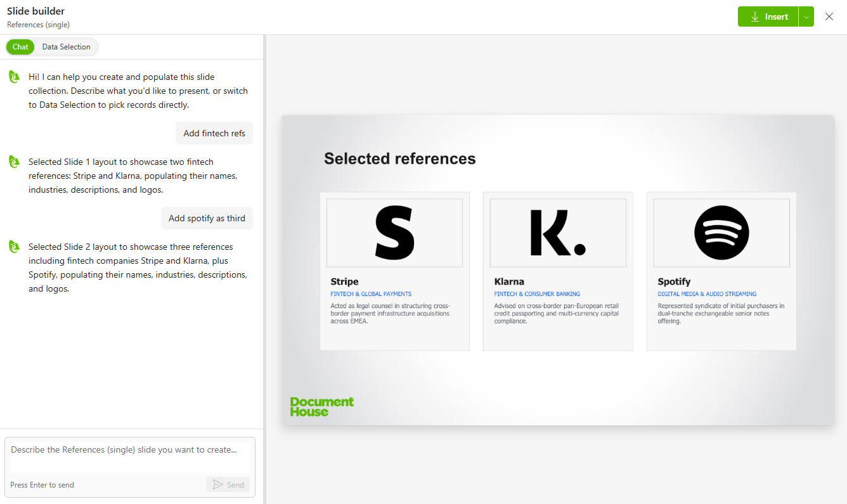Click the assistant avatar beside 'Selected Slide 1' reply
This screenshot has height=504, width=847.
[x=15, y=162]
